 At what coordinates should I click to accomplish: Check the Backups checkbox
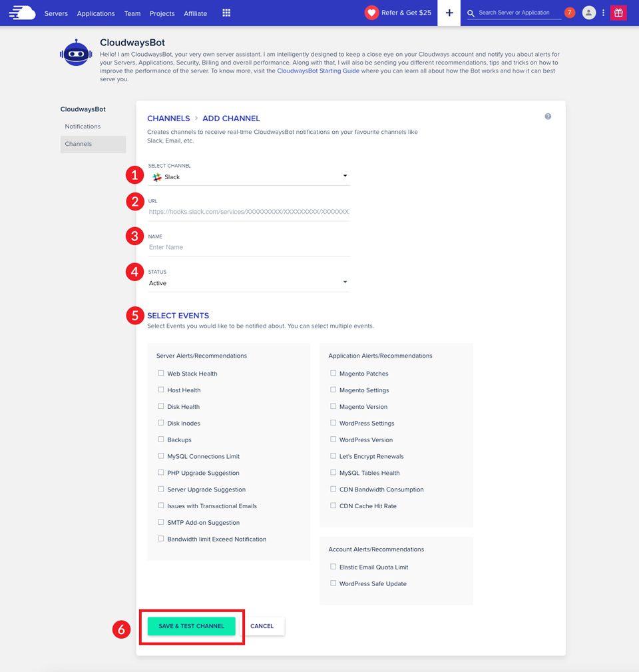pyautogui.click(x=161, y=440)
